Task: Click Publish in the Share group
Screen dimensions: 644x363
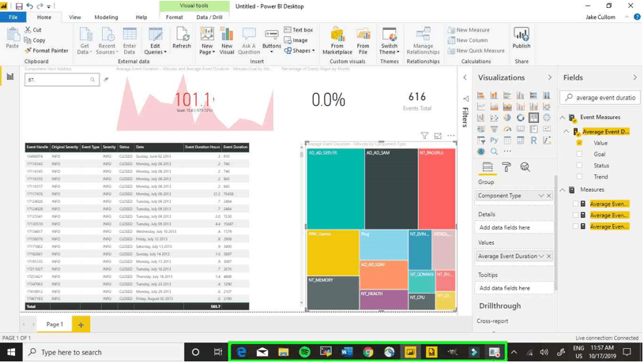Action: pyautogui.click(x=522, y=38)
